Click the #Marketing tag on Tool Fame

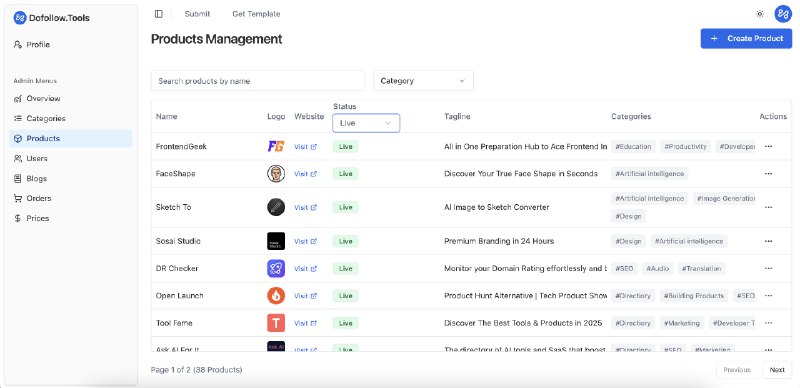[682, 323]
